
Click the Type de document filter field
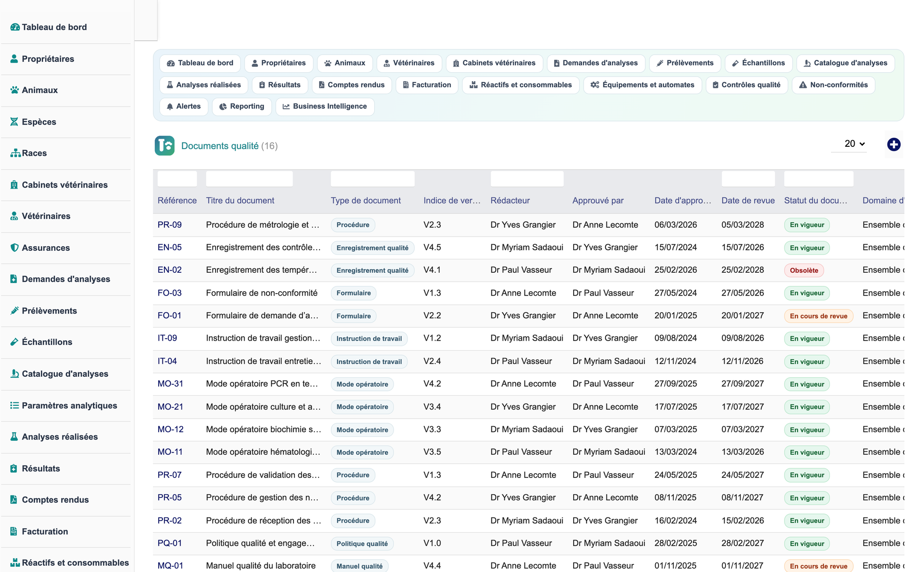click(x=372, y=179)
